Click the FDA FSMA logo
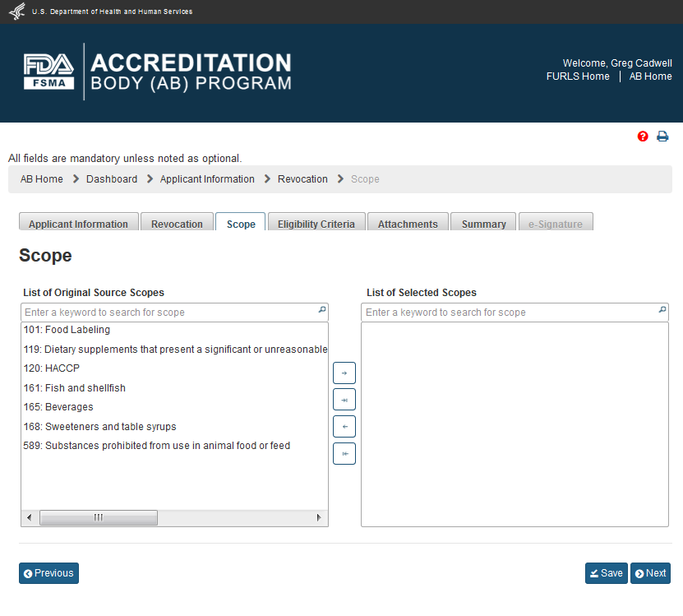 click(49, 72)
